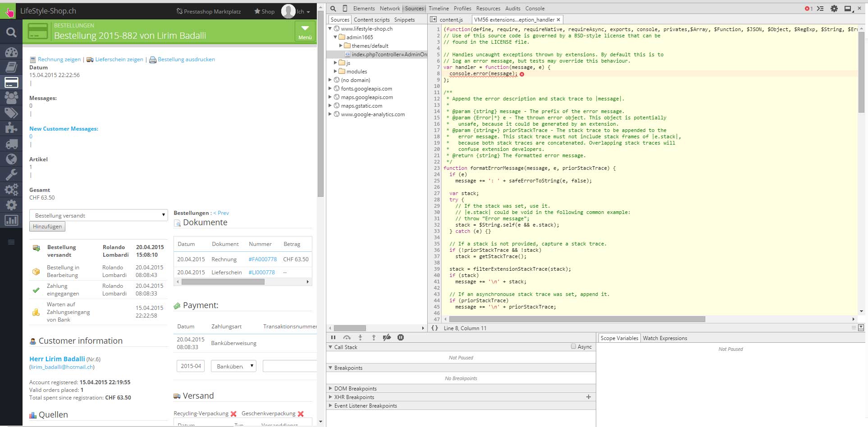Click the modules puzzle piece sidebar icon
The width and height of the screenshot is (868, 427).
[11, 128]
